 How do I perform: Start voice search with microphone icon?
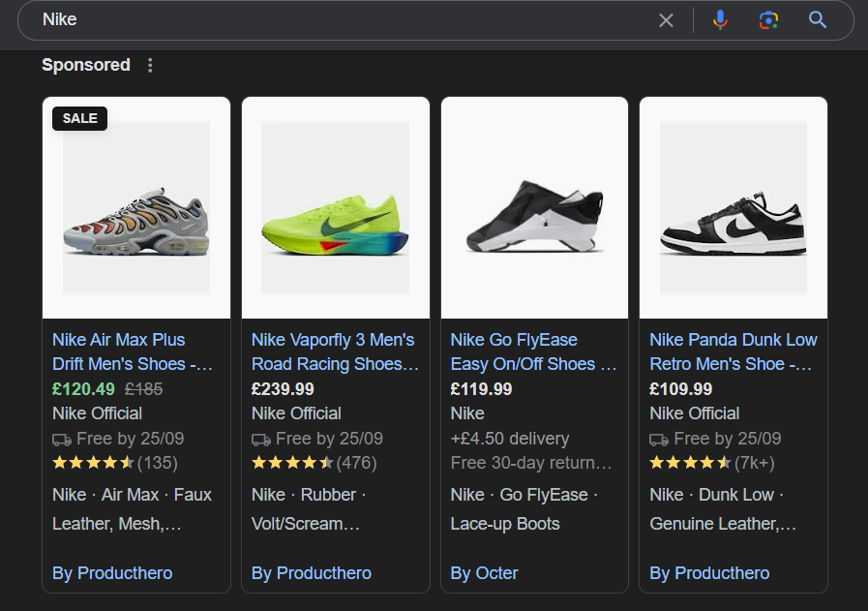pyautogui.click(x=720, y=20)
